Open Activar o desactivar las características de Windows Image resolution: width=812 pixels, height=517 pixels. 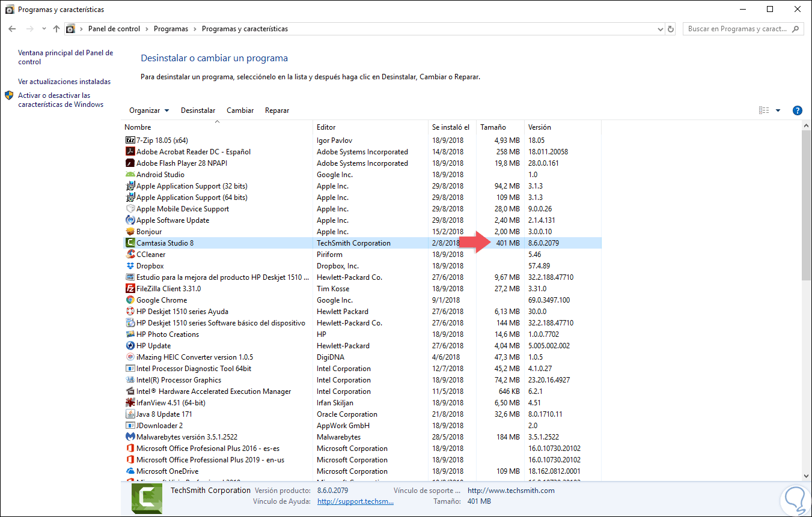tap(61, 100)
